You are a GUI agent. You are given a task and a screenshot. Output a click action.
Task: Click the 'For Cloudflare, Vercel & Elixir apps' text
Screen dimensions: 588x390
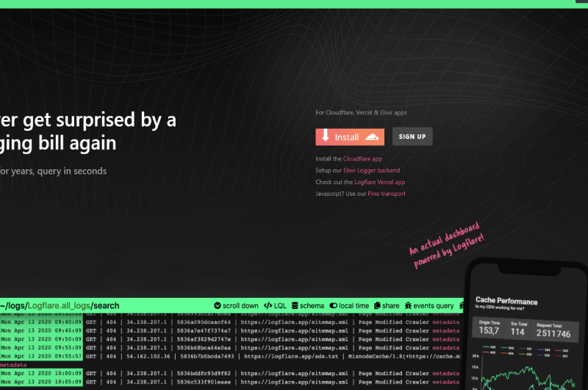point(361,113)
